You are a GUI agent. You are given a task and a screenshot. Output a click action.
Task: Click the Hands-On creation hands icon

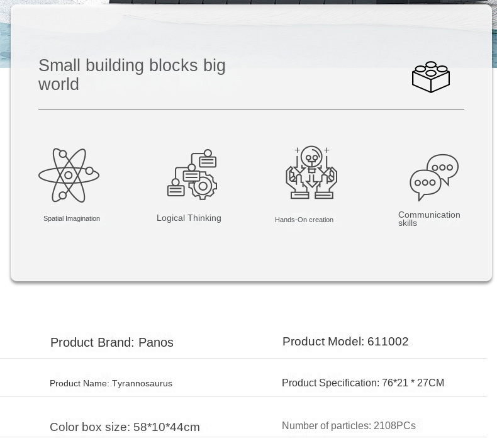click(311, 172)
